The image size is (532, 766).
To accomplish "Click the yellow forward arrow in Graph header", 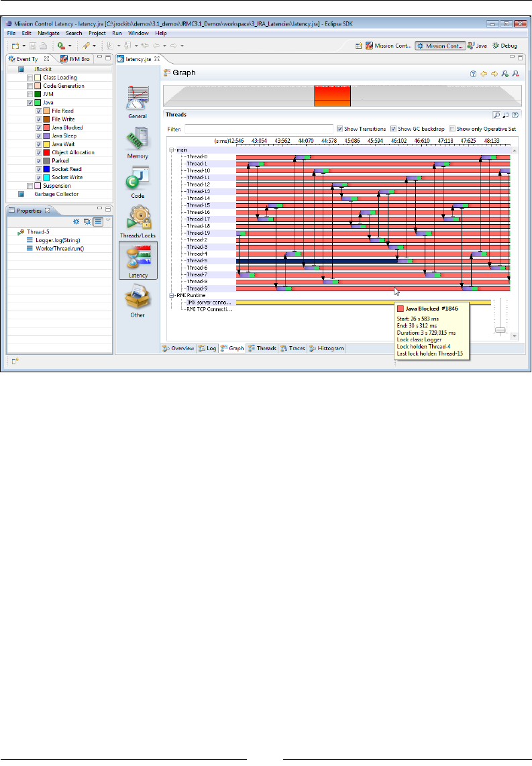I will 494,74.
